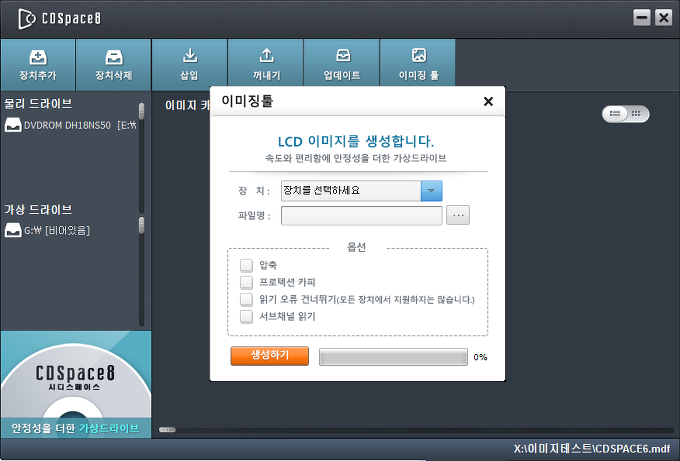This screenshot has width=680, height=461.
Task: Click the virtual drives list scrollbar
Action: (x=141, y=271)
